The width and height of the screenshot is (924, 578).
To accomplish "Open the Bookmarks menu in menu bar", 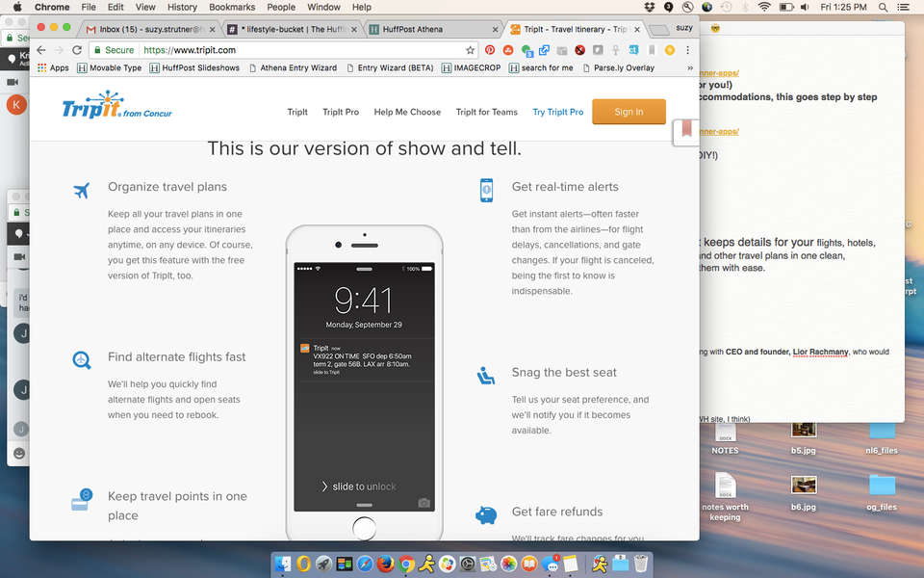I will point(232,7).
